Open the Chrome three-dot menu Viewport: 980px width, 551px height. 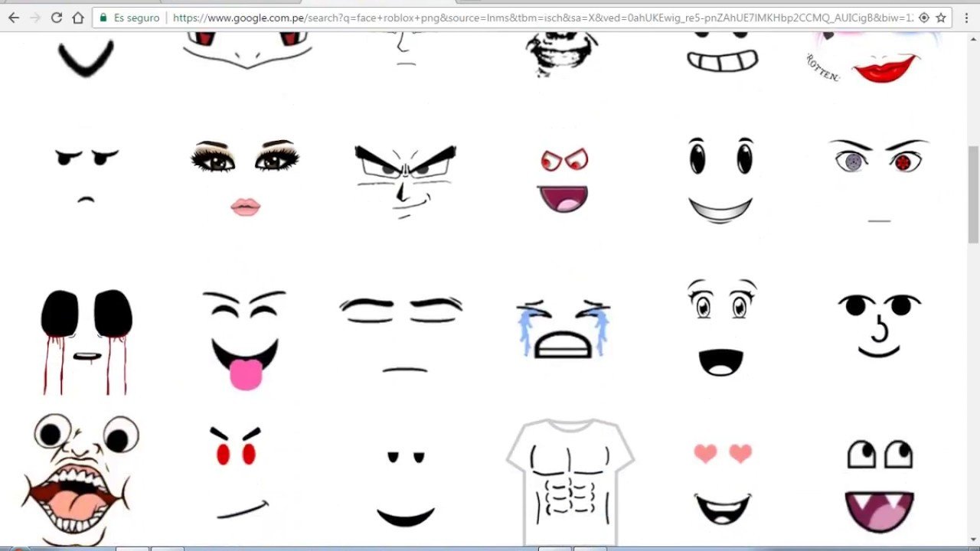[967, 18]
